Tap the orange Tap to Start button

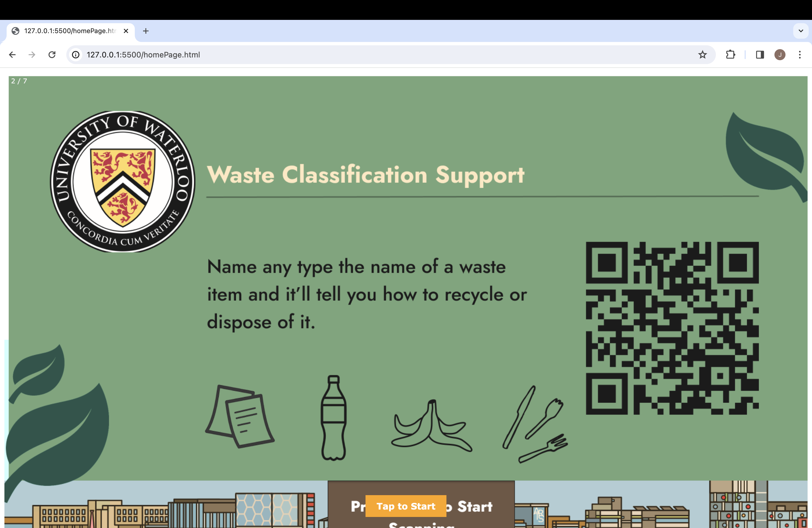[x=406, y=506]
